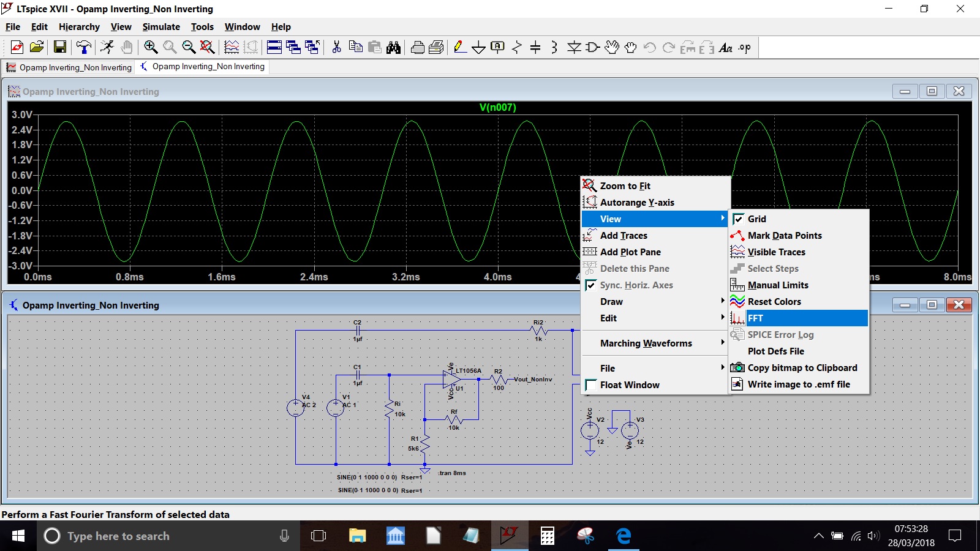
Task: Choose Copy bitmap to Clipboard
Action: pyautogui.click(x=799, y=368)
